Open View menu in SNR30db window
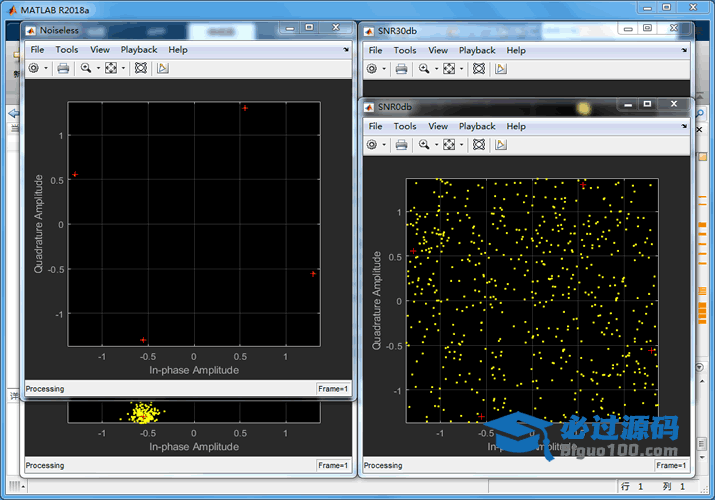 [x=438, y=49]
